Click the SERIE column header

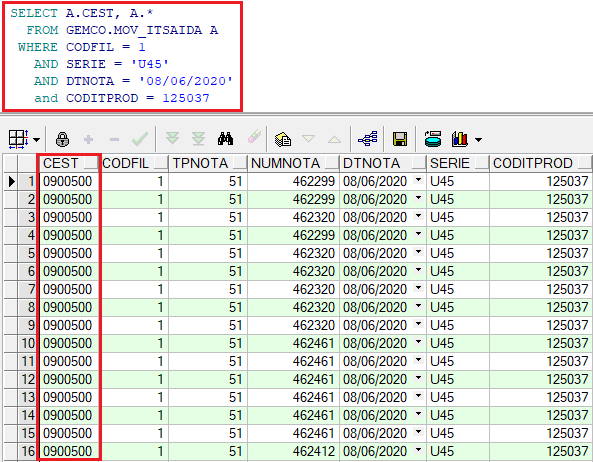coord(458,163)
